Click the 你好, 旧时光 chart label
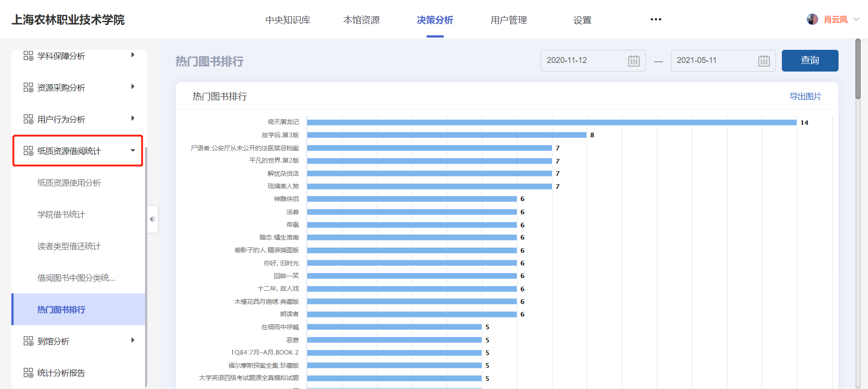The width and height of the screenshot is (868, 389). coord(281,263)
